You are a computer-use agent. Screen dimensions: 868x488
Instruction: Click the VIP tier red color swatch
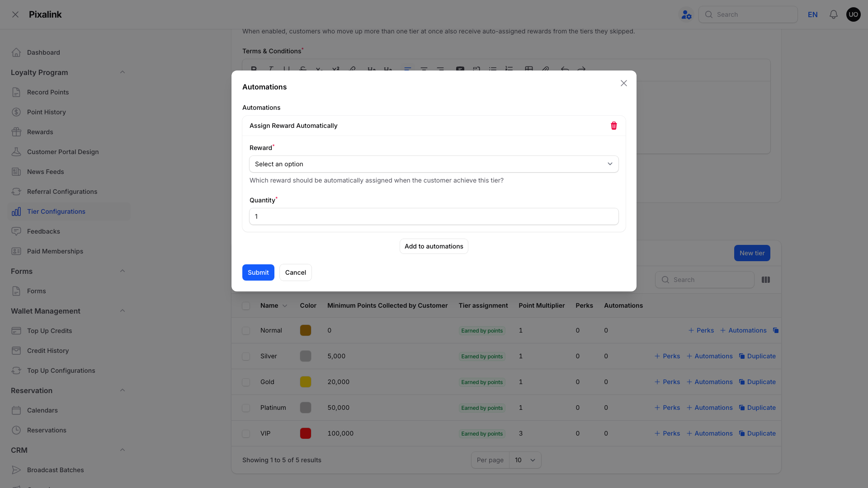point(306,433)
